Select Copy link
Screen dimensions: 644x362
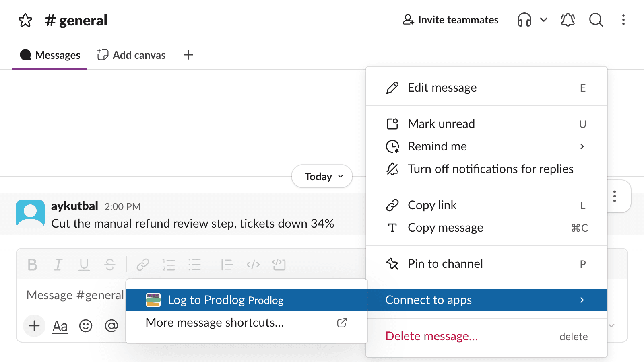click(x=486, y=205)
